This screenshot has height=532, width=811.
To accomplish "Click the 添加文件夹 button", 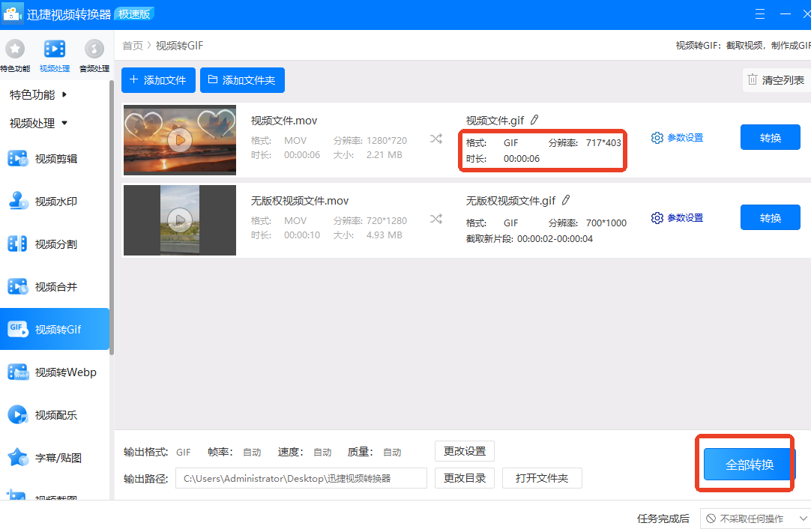I will (x=242, y=80).
